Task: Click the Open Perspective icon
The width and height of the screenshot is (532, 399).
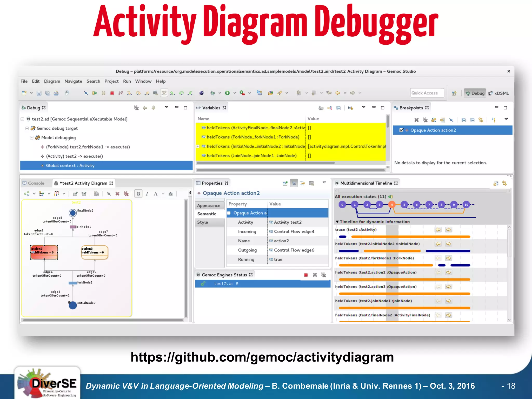Action: tap(454, 93)
